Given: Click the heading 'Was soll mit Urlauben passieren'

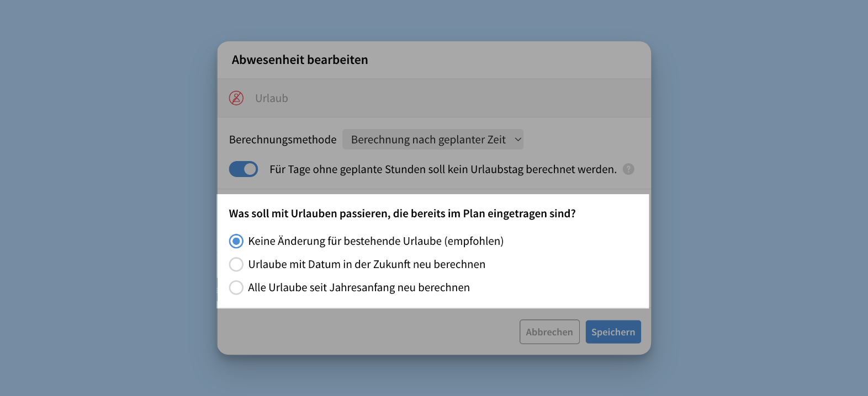Looking at the screenshot, I should pyautogui.click(x=402, y=213).
